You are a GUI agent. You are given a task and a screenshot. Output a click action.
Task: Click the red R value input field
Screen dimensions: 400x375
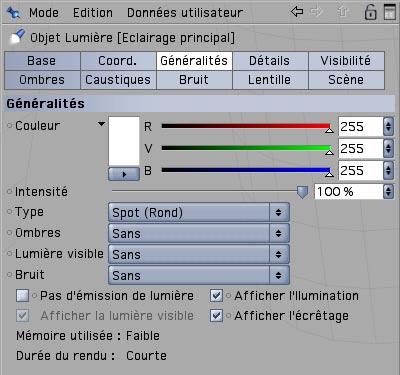pyautogui.click(x=361, y=127)
